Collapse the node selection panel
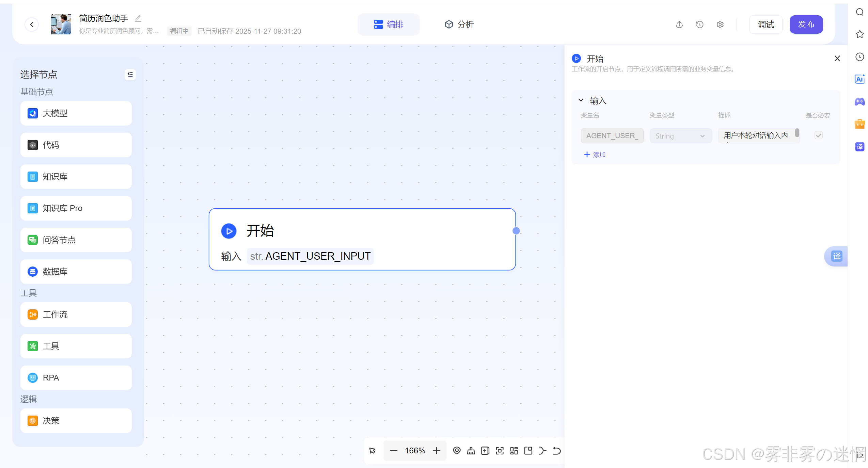 pos(130,75)
